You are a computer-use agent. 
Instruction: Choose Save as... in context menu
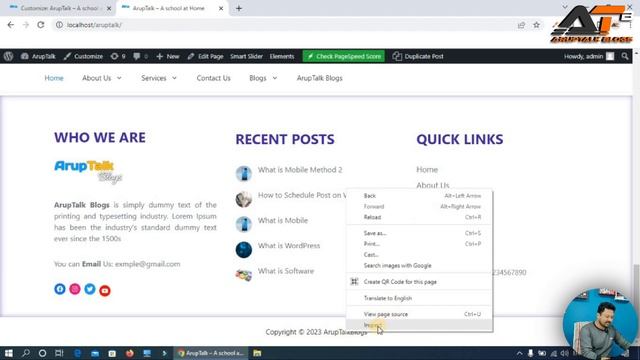[420, 233]
